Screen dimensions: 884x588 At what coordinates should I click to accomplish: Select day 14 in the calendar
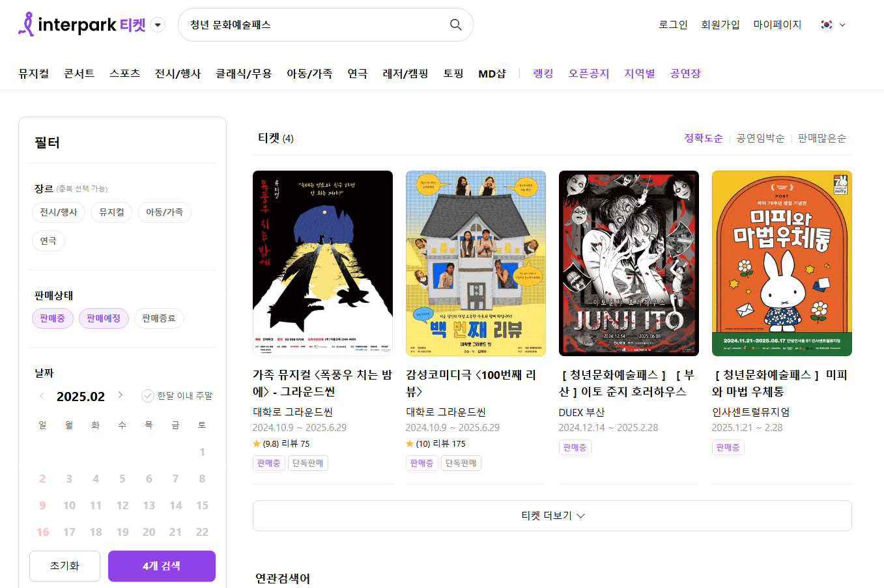coord(175,505)
